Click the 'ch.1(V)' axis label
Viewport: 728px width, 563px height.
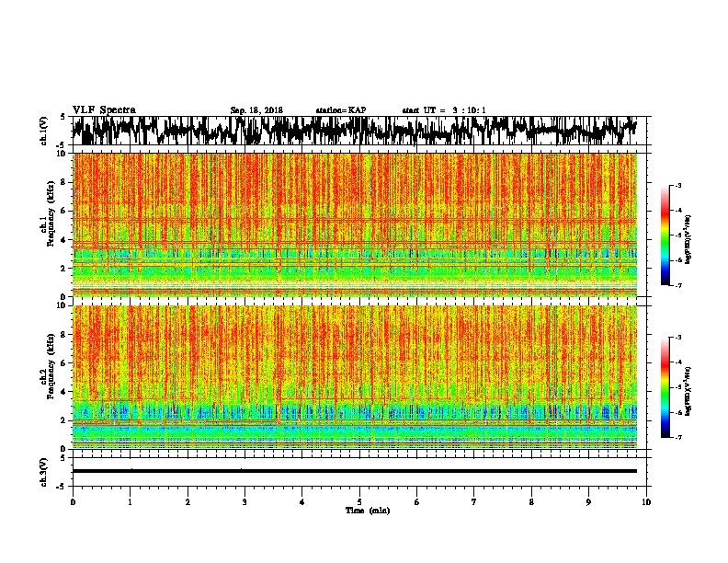tap(43, 131)
